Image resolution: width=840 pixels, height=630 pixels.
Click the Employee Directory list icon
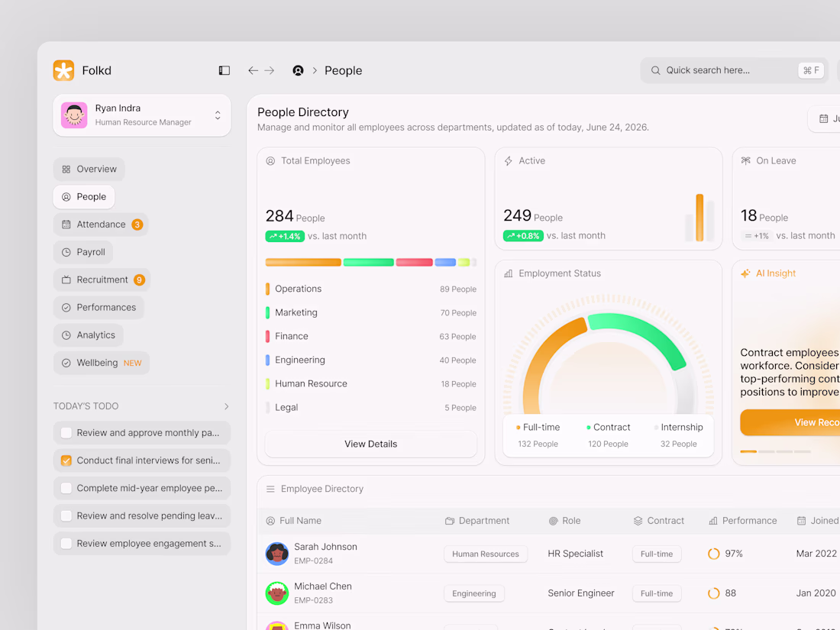[270, 489]
